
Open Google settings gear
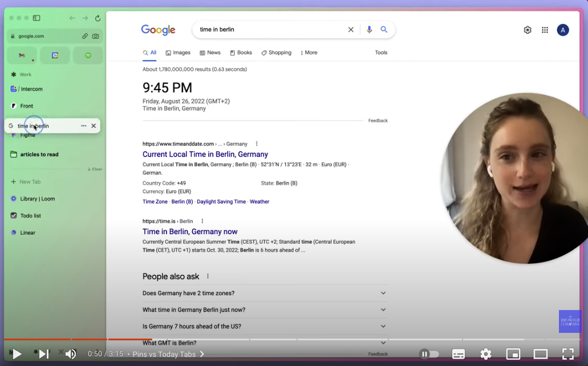click(528, 30)
